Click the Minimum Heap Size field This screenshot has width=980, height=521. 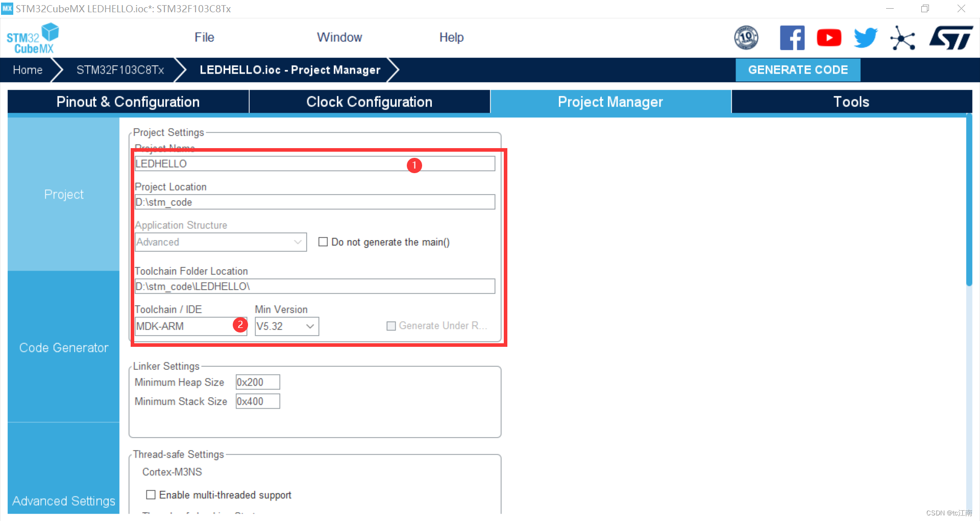[x=258, y=382]
